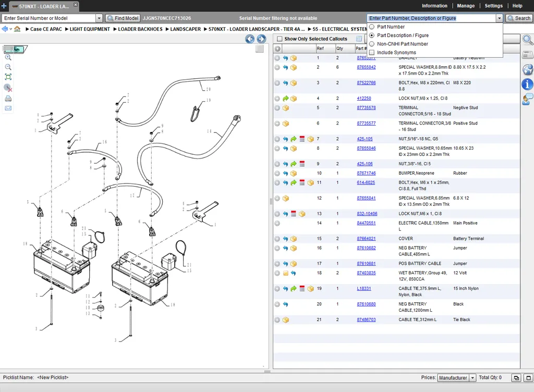Open part number 87655042 link

coord(366,67)
